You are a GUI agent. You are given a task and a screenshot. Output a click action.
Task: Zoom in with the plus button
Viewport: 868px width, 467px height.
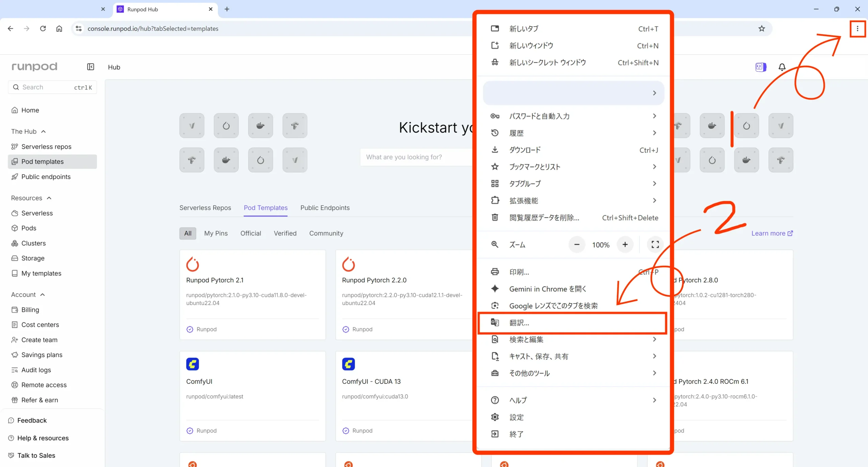pyautogui.click(x=625, y=244)
